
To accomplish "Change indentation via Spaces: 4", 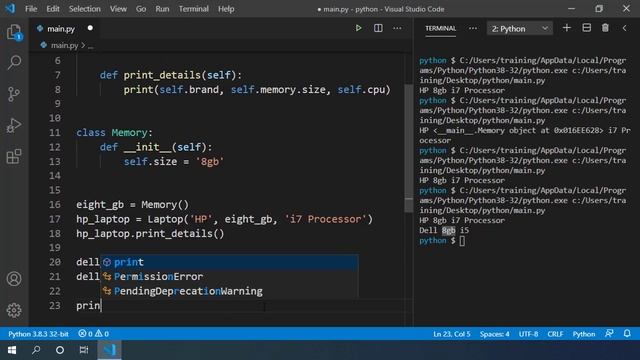I will pyautogui.click(x=494, y=333).
